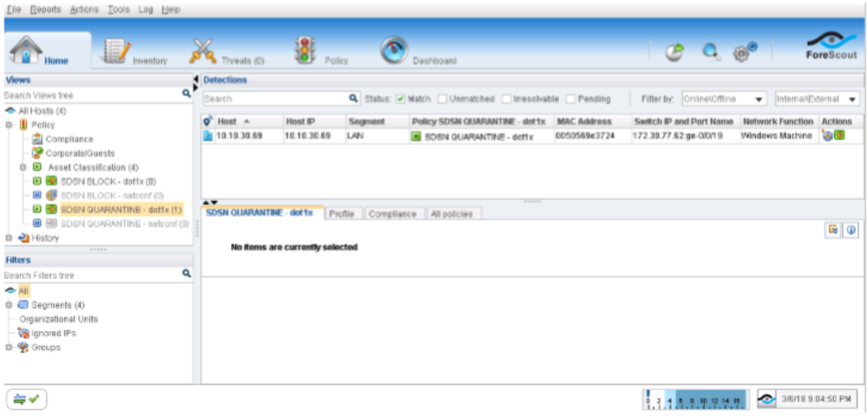Select SDSN QUARANTINE - dot1x (1) in tree
This screenshot has height=420, width=868.
tap(121, 209)
